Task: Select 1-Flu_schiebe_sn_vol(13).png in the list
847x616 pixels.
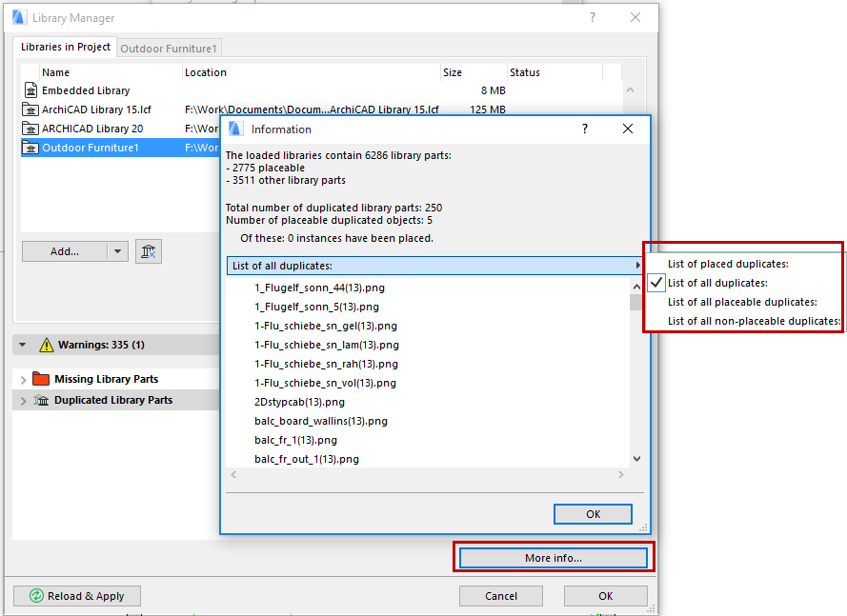Action: click(x=325, y=383)
